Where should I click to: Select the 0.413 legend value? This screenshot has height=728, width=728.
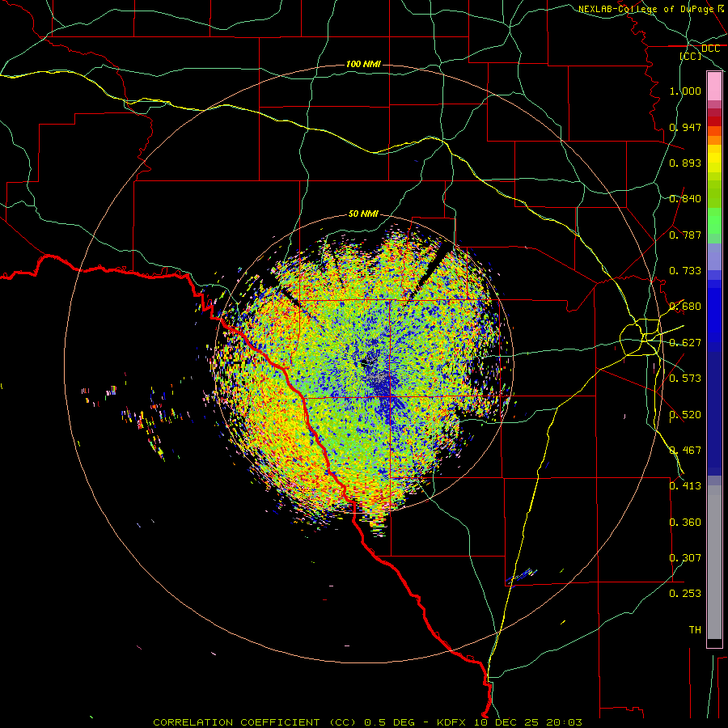[685, 486]
